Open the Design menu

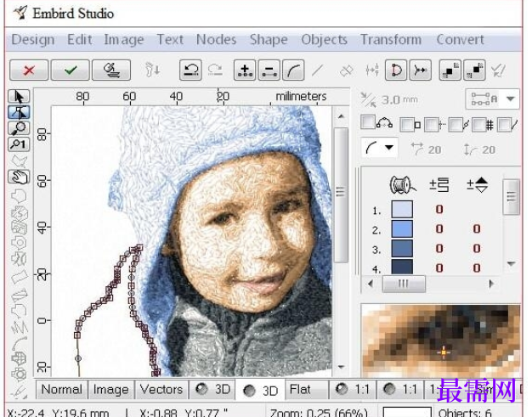(x=33, y=40)
